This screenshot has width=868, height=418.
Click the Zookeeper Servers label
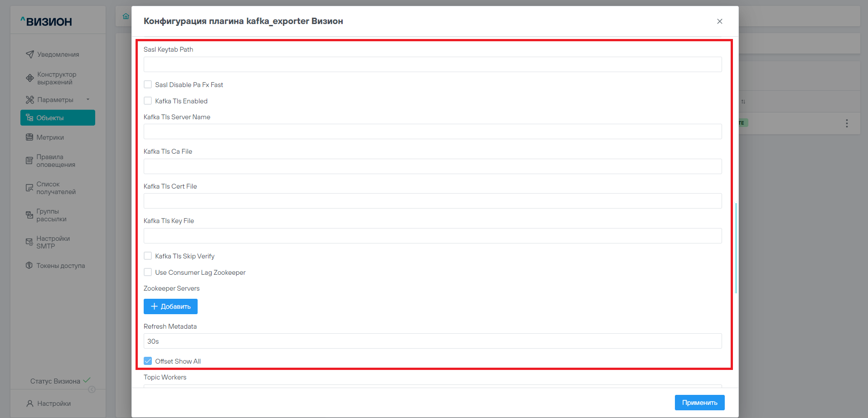click(172, 288)
